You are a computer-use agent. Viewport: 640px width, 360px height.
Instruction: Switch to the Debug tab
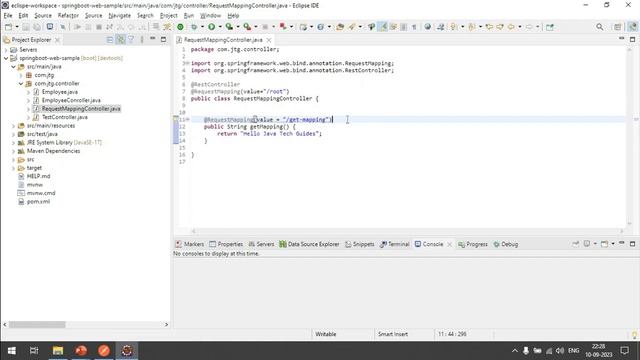pos(506,244)
